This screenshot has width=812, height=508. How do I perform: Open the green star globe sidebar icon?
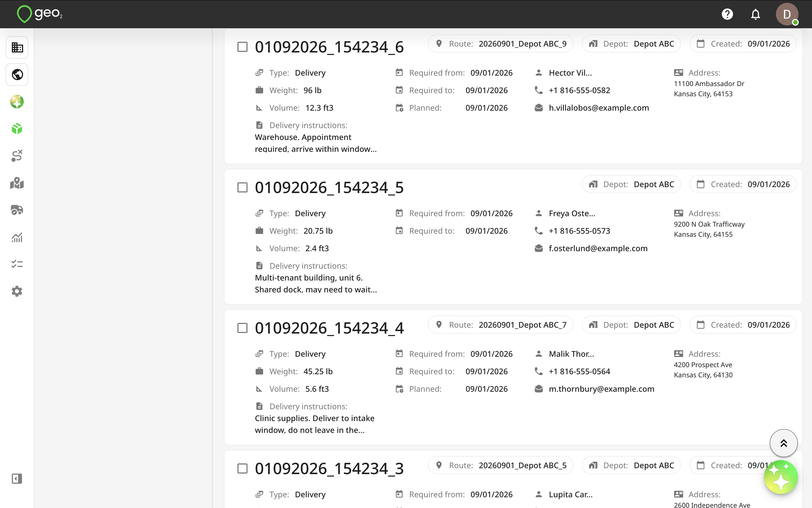tap(17, 102)
